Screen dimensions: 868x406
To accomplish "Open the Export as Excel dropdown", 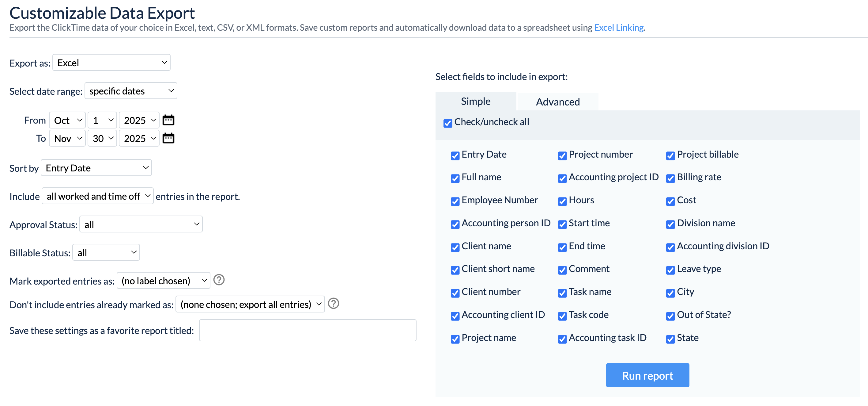I will [x=111, y=63].
